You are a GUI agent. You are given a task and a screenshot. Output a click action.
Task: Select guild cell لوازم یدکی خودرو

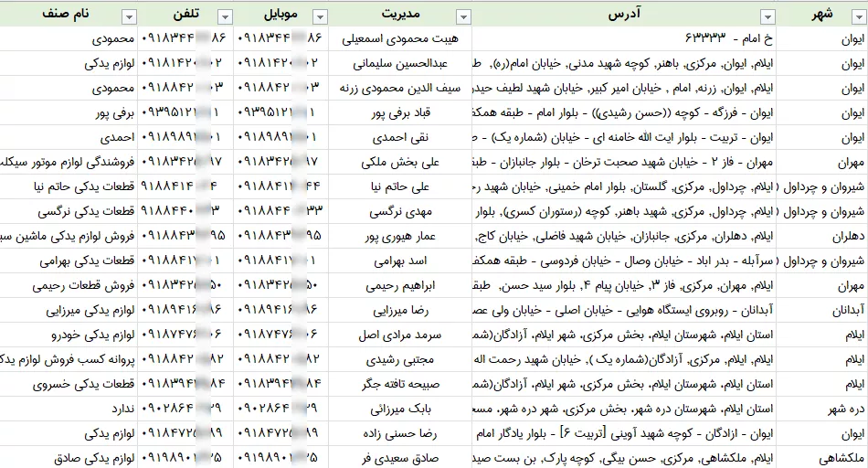[x=69, y=335]
